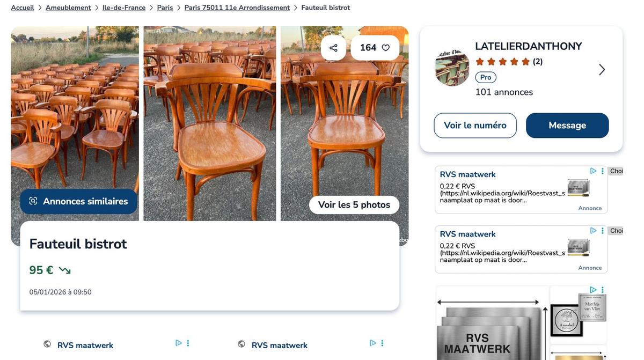Toggle the heart favorite icon
This screenshot has height=360, width=644.
pos(385,48)
